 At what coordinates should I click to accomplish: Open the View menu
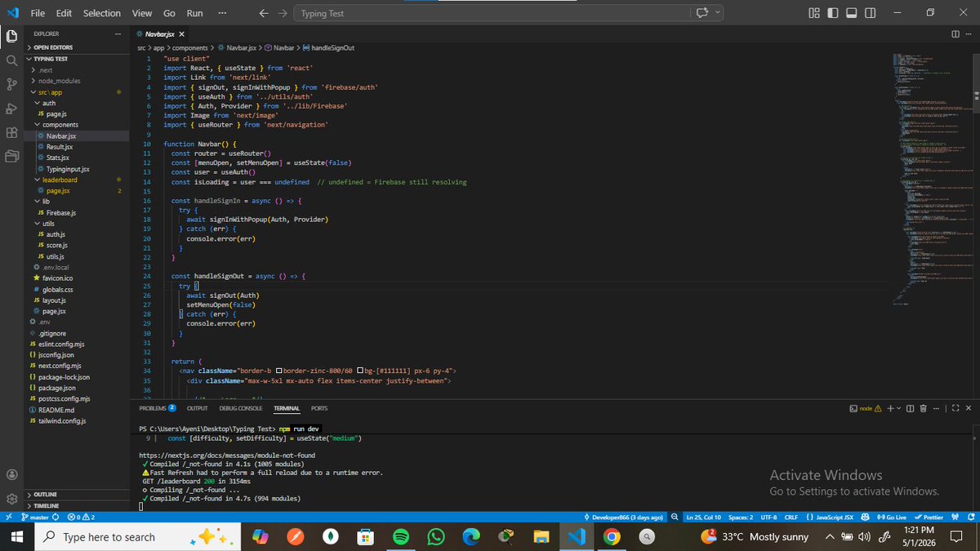[x=142, y=13]
